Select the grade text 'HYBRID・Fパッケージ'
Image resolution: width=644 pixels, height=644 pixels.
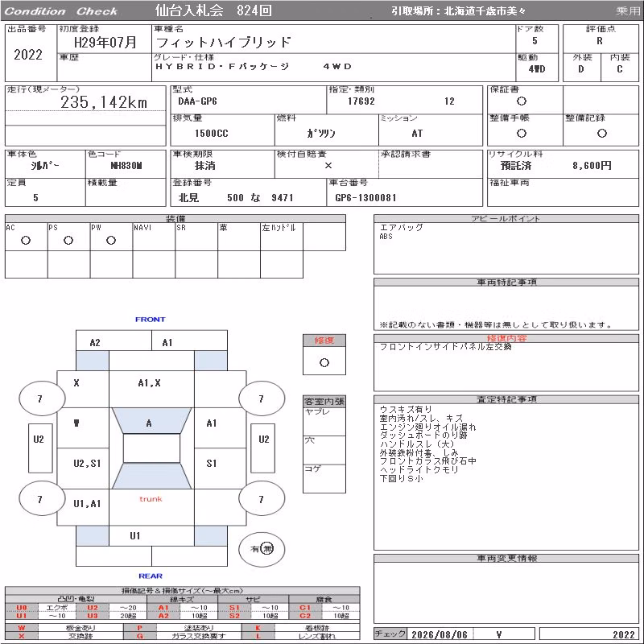[222, 67]
